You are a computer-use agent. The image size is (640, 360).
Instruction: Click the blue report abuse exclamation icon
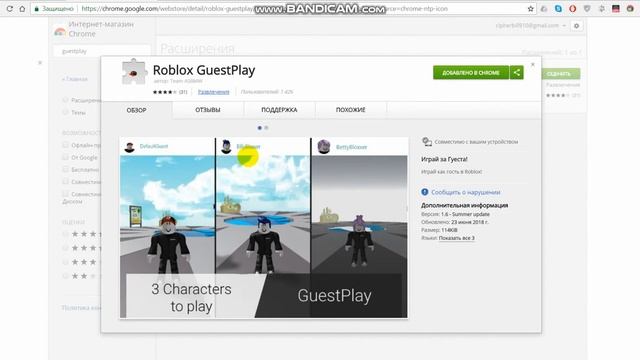click(424, 192)
